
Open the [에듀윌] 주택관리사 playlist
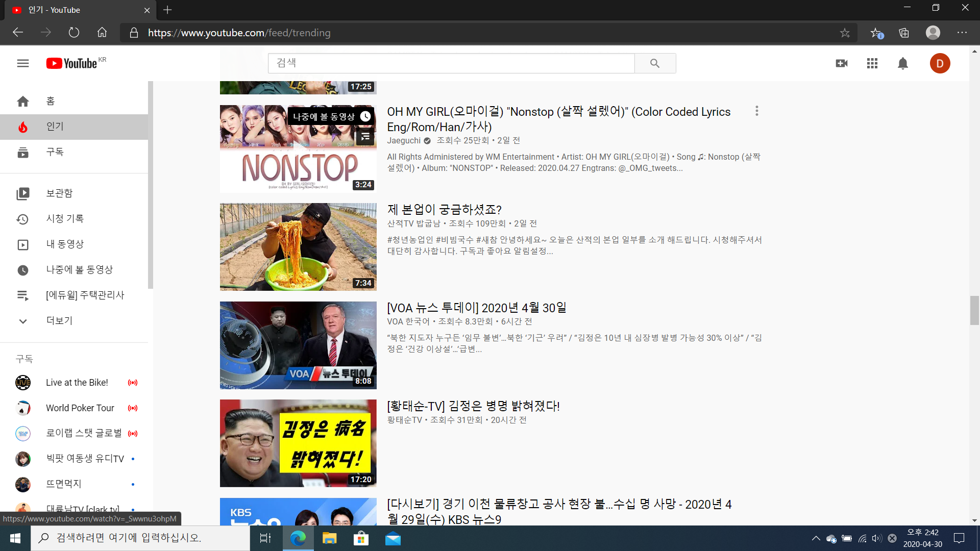(74, 295)
